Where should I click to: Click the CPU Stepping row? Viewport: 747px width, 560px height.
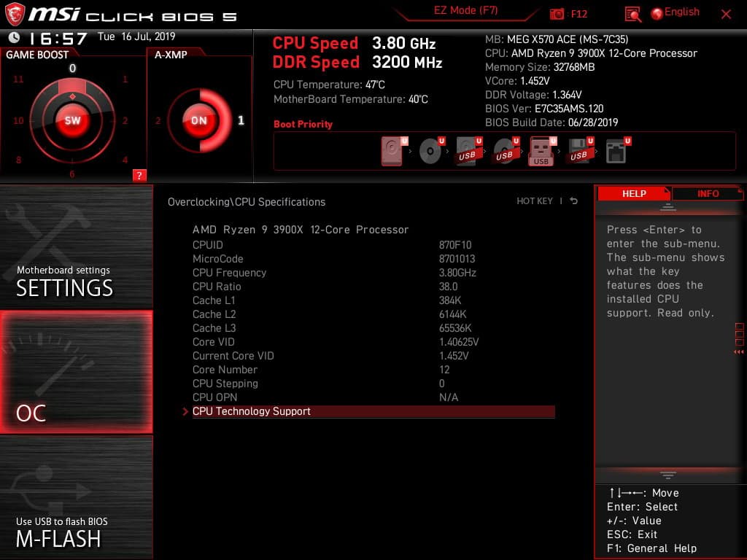click(x=373, y=384)
